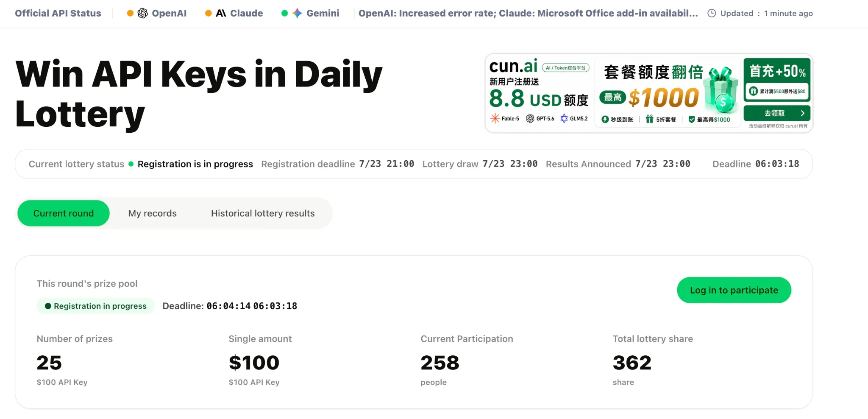The width and height of the screenshot is (868, 419).
Task: Click the Updated 1 minute ago text
Action: click(767, 13)
